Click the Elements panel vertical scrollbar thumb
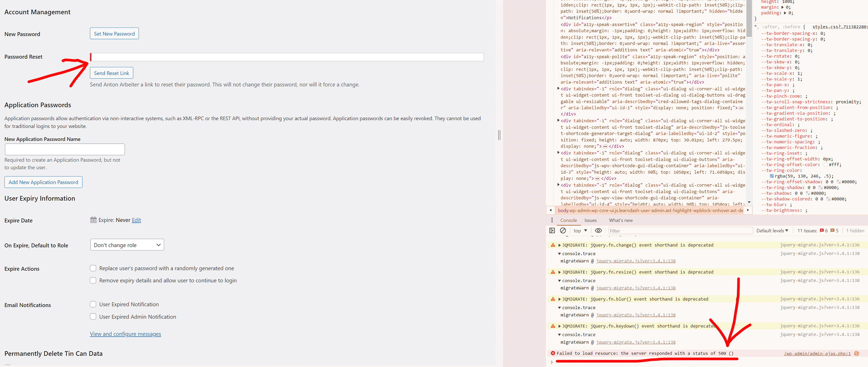This screenshot has height=367, width=868. (x=749, y=19)
